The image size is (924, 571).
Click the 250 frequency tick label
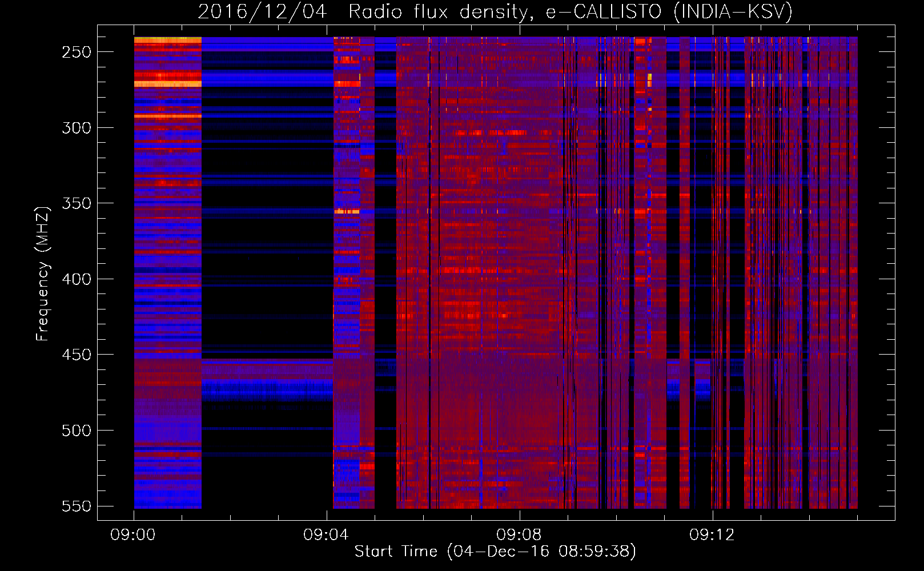coord(77,52)
